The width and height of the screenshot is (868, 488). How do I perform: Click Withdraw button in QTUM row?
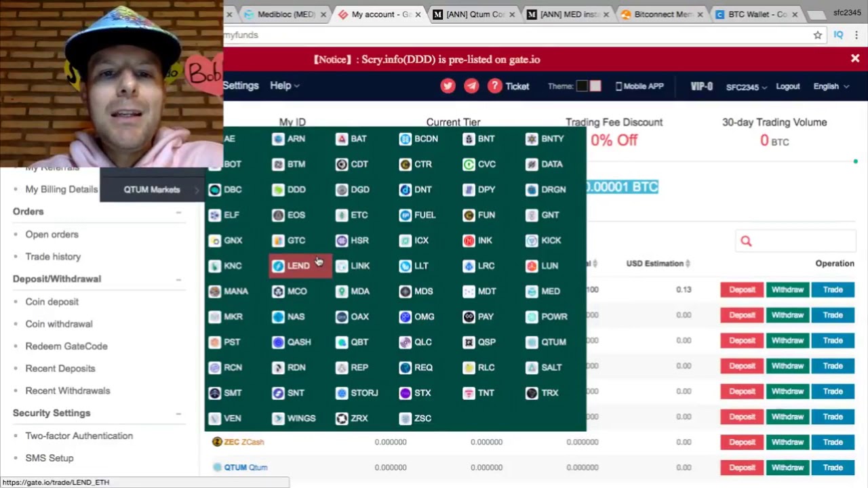pyautogui.click(x=787, y=468)
